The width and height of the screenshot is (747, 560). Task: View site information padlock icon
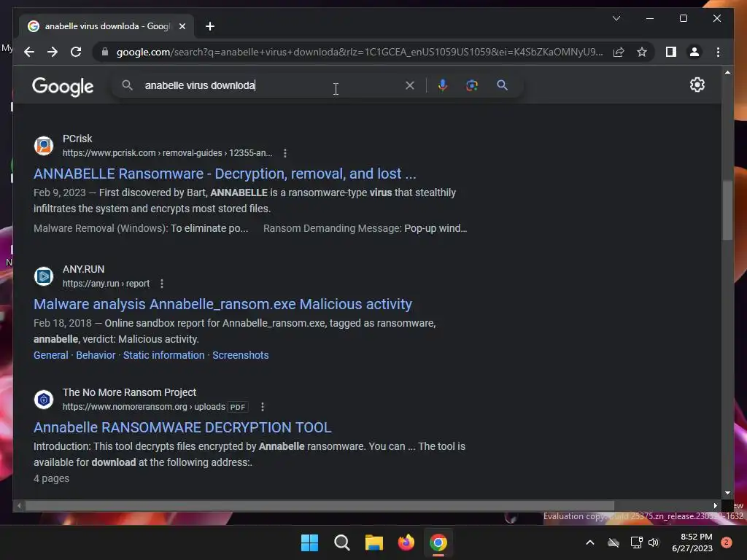pyautogui.click(x=105, y=52)
